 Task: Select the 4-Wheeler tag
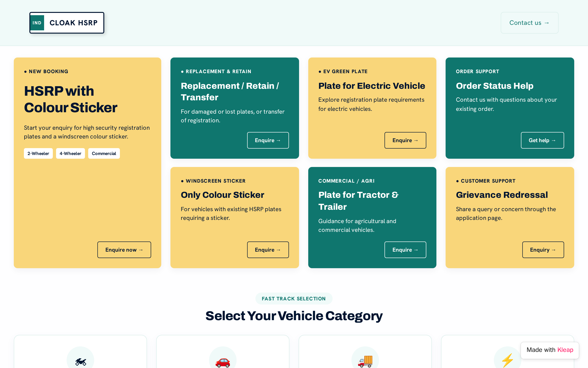pos(71,153)
